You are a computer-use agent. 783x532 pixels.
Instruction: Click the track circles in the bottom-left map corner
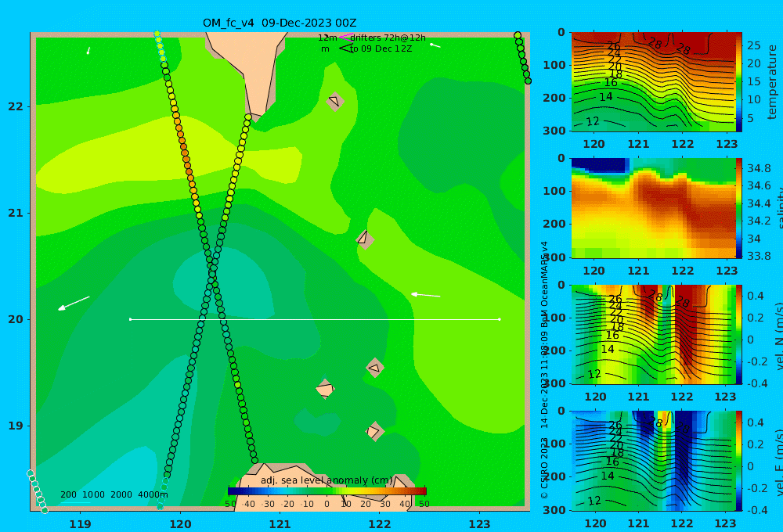(x=38, y=491)
